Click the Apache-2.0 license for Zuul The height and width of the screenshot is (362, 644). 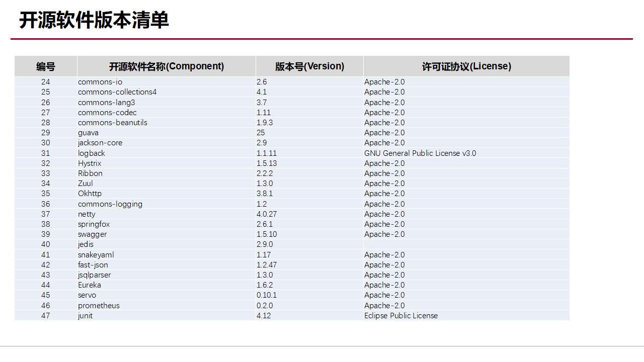[466, 184]
